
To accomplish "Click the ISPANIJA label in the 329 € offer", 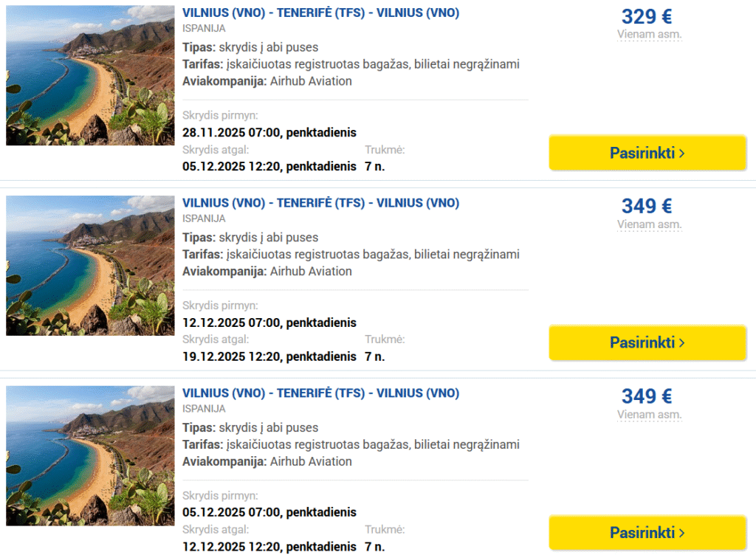I will [204, 28].
